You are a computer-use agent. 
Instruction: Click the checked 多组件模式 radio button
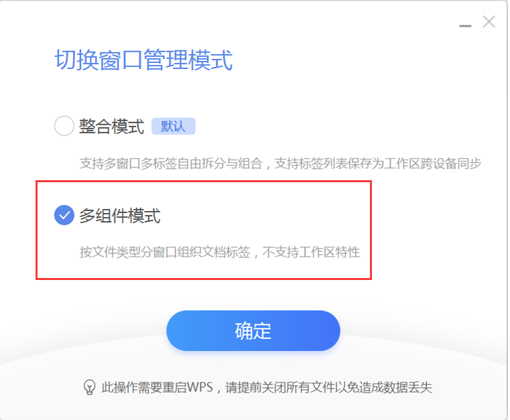click(x=64, y=215)
